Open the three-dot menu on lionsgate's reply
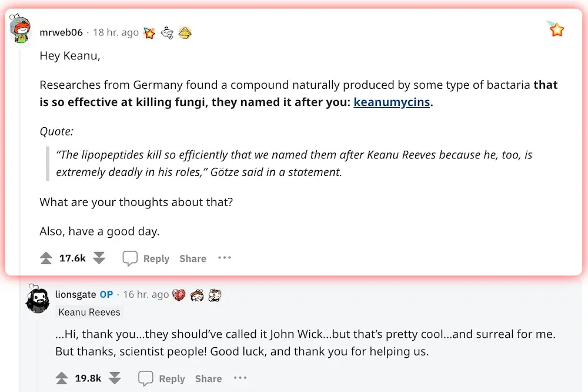588x392 pixels. pyautogui.click(x=240, y=378)
